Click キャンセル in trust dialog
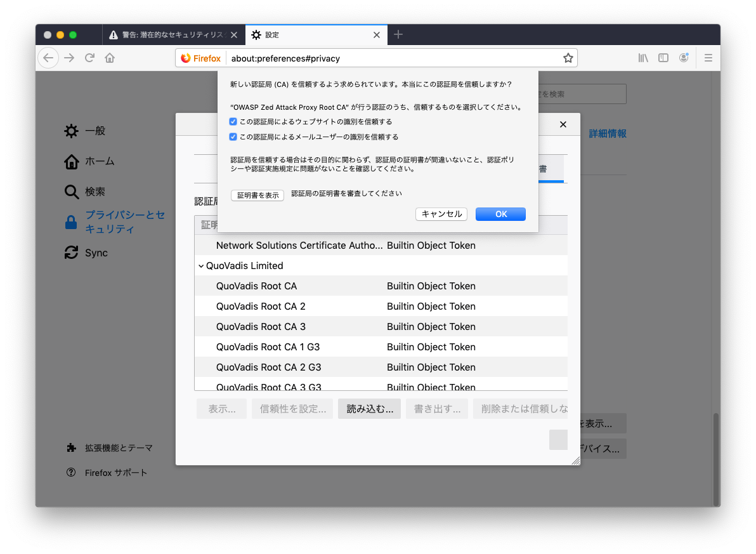756x554 pixels. tap(441, 214)
